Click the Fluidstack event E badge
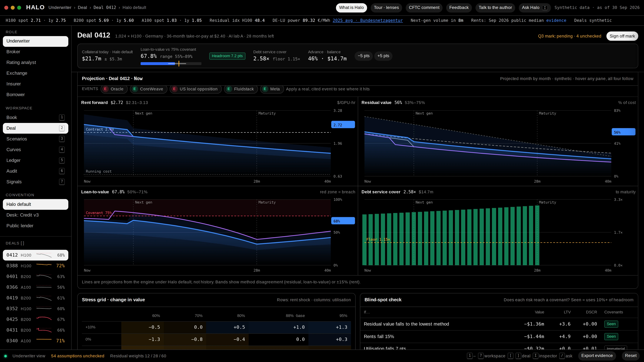 [x=229, y=89]
